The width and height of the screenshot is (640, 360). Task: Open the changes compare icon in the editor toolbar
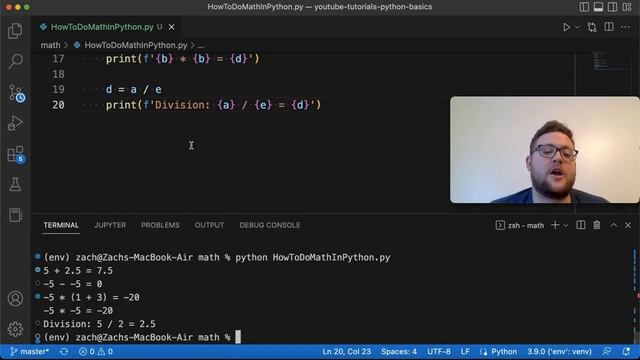592,27
